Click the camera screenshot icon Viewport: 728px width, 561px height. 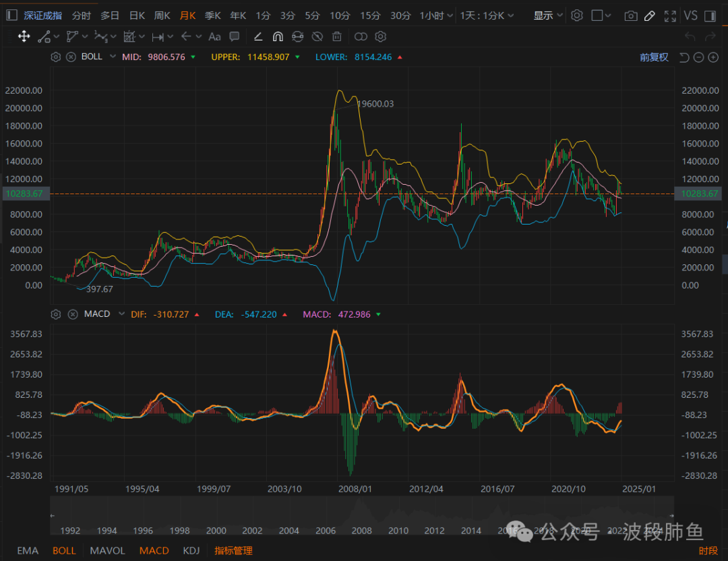click(630, 16)
